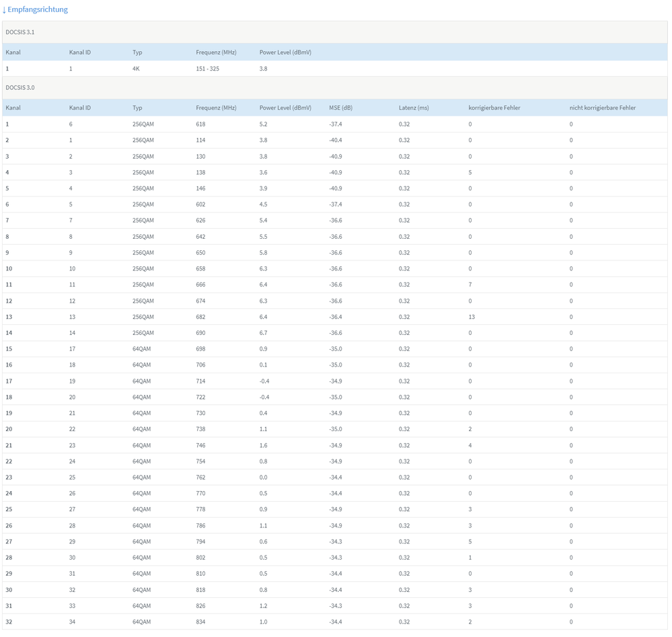This screenshot has width=672, height=637.
Task: Select frequency 602 cell
Action: coord(200,204)
